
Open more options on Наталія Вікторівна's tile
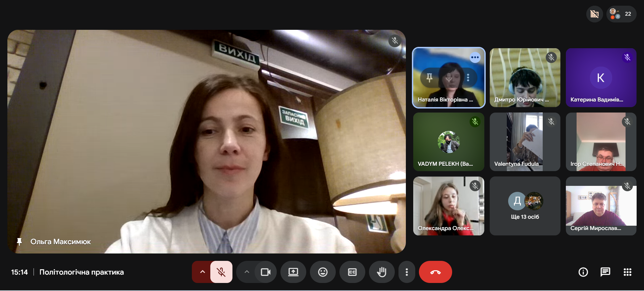468,78
